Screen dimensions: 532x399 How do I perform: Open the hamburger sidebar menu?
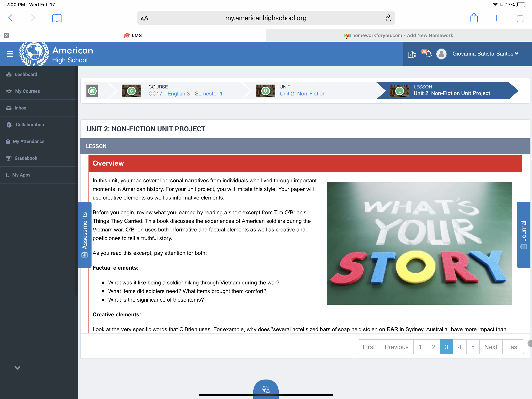tap(10, 54)
